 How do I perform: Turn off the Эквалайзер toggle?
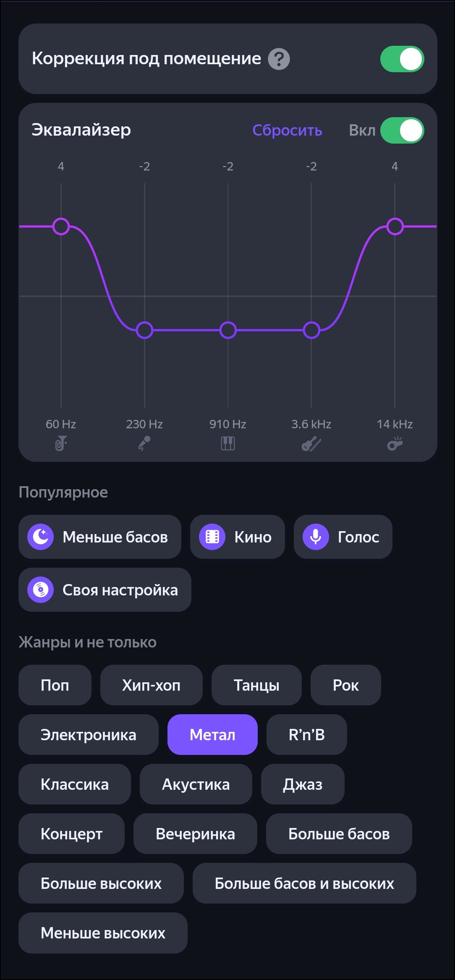tap(402, 131)
